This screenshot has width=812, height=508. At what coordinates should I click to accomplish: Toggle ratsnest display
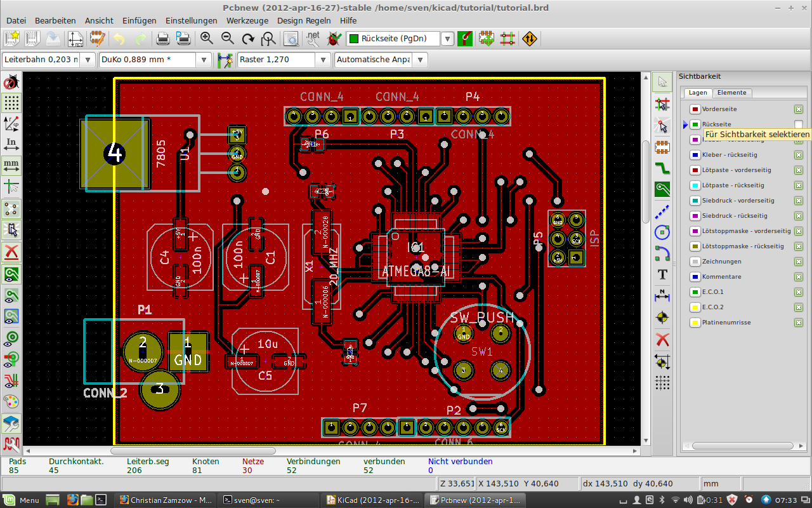[11, 208]
